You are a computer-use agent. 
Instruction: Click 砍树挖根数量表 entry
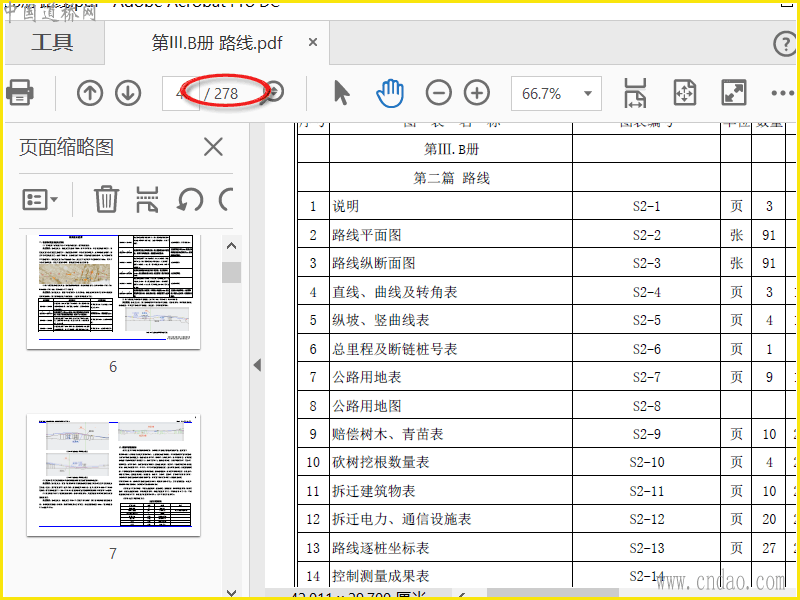tap(381, 462)
